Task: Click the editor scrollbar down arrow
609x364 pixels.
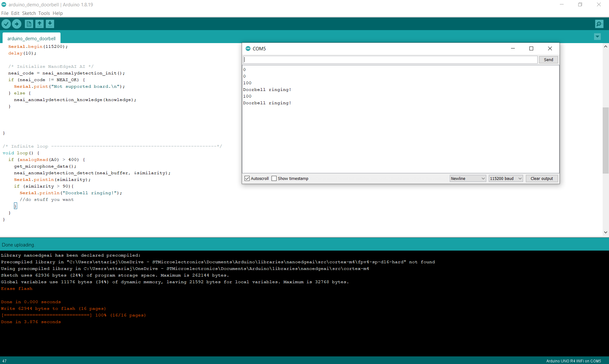Action: [606, 232]
